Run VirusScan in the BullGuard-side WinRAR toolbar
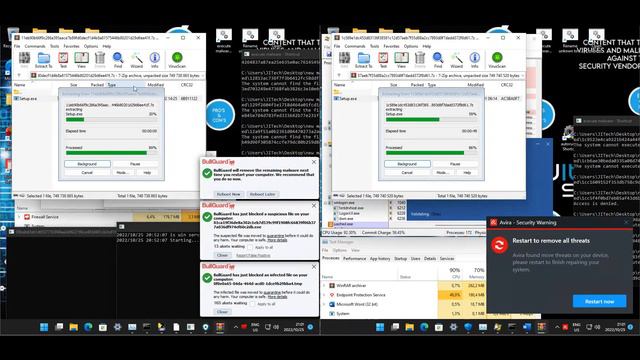This screenshot has height=360, width=640. click(177, 60)
